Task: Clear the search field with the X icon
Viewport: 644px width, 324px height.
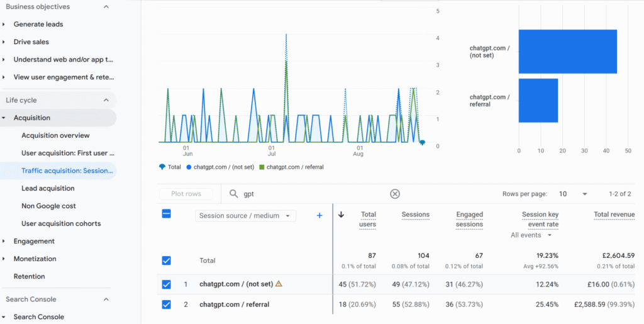Action: click(395, 194)
